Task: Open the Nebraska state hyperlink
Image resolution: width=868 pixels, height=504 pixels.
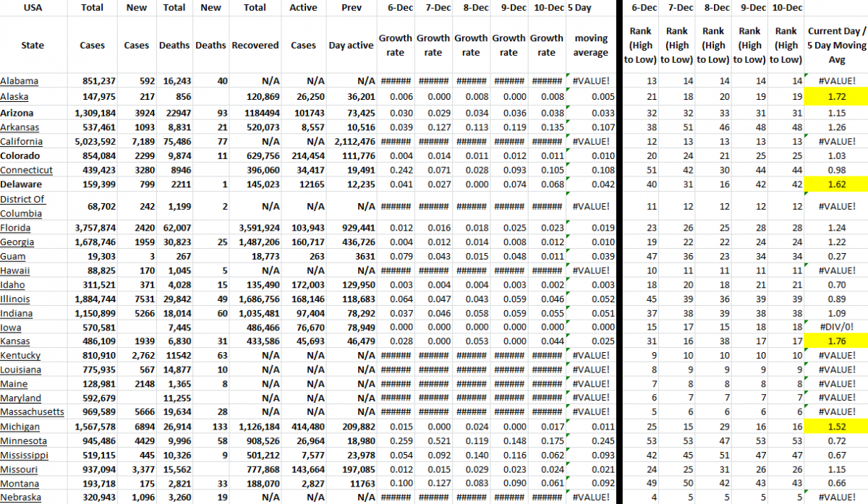Action: 20,497
